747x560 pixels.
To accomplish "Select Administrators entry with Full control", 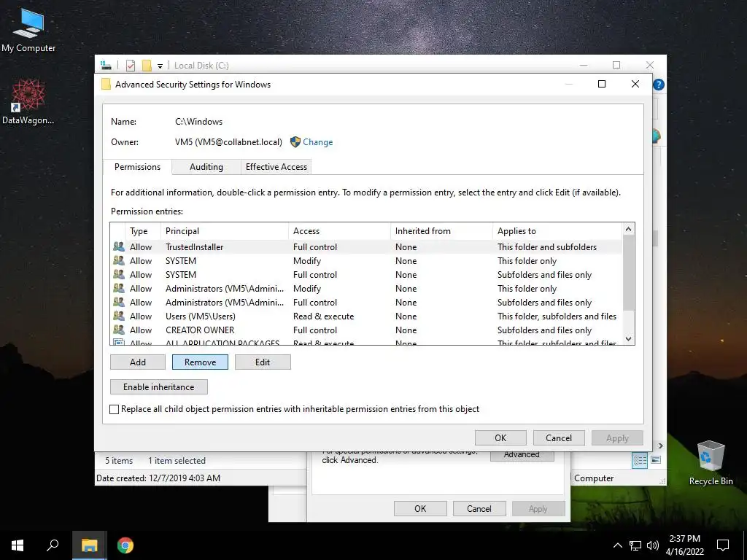I will click(366, 302).
